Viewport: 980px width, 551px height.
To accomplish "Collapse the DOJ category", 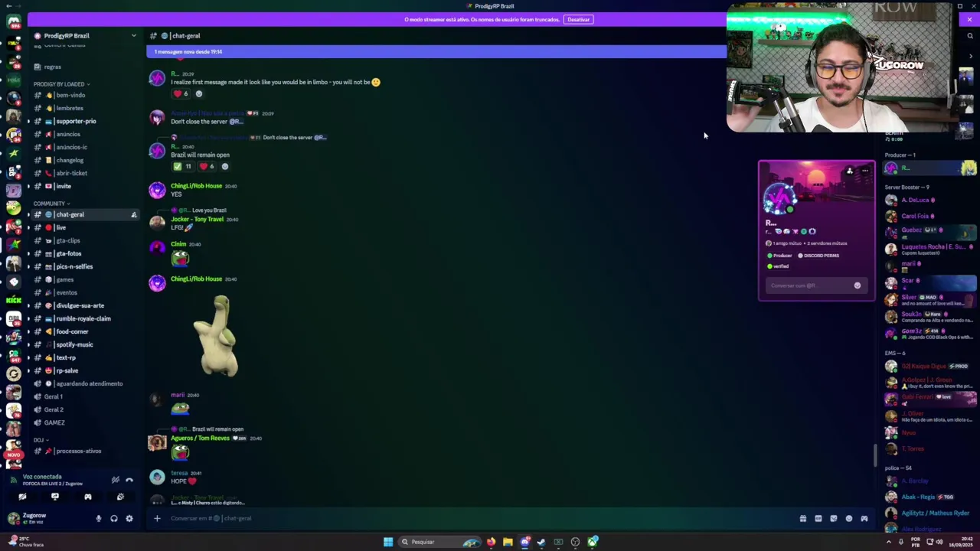I will point(40,440).
